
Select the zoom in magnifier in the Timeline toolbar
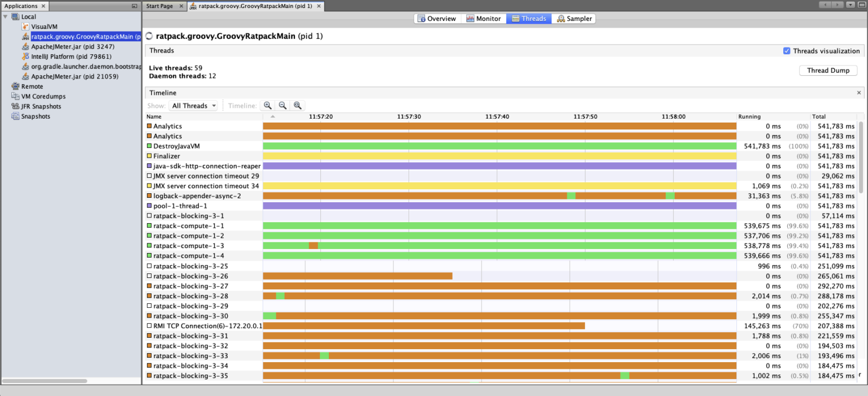tap(267, 105)
